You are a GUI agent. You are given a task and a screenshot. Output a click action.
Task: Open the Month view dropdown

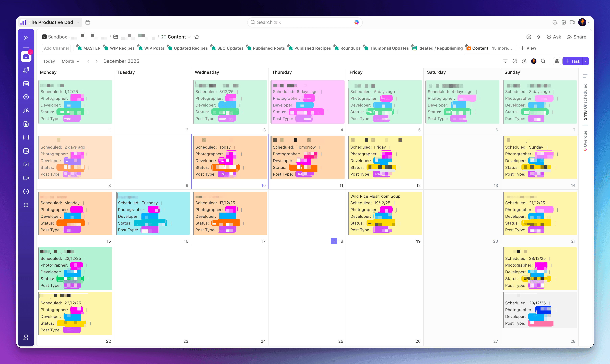click(71, 61)
